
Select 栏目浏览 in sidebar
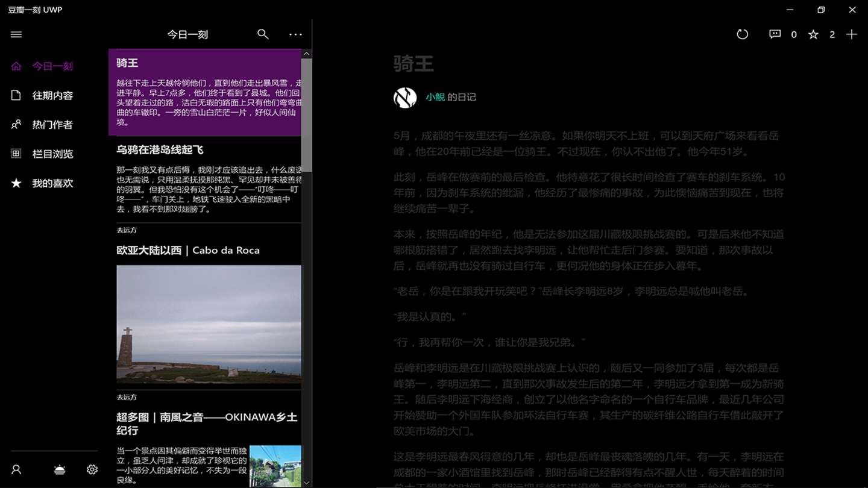52,154
